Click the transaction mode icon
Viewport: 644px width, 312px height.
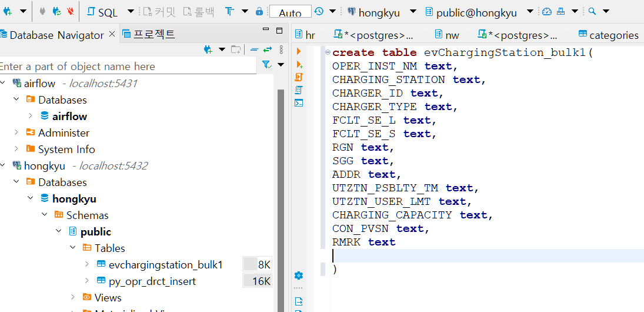230,12
